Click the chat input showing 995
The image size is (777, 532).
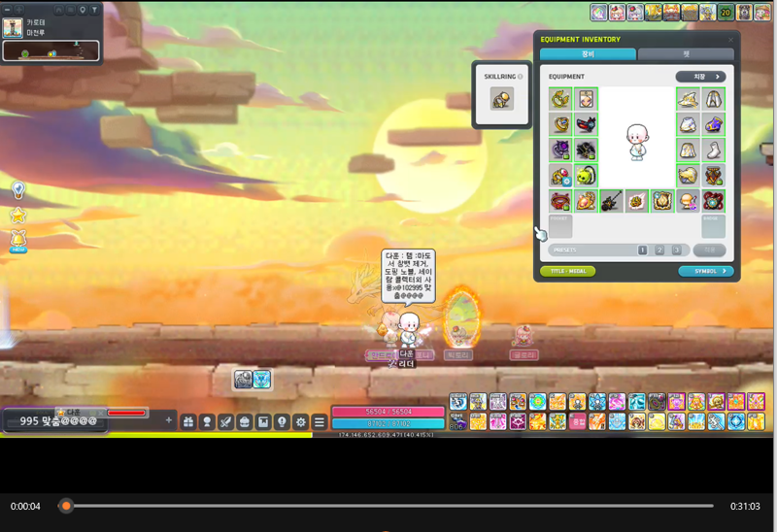pos(57,421)
